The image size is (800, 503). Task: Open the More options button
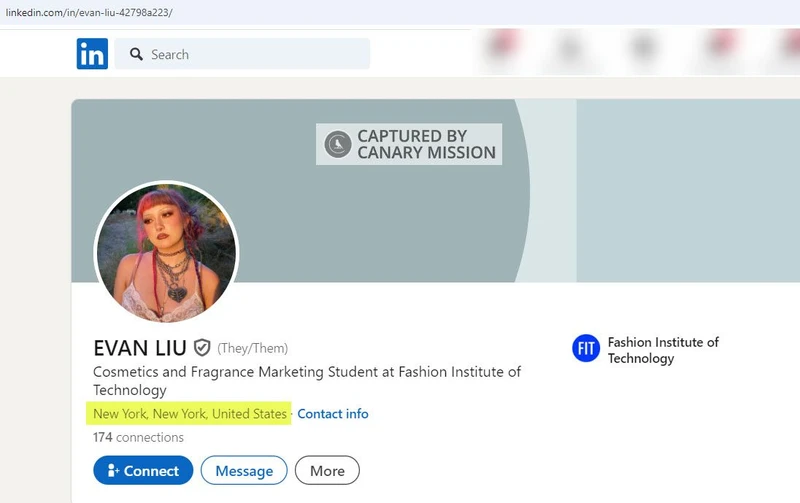(x=327, y=470)
